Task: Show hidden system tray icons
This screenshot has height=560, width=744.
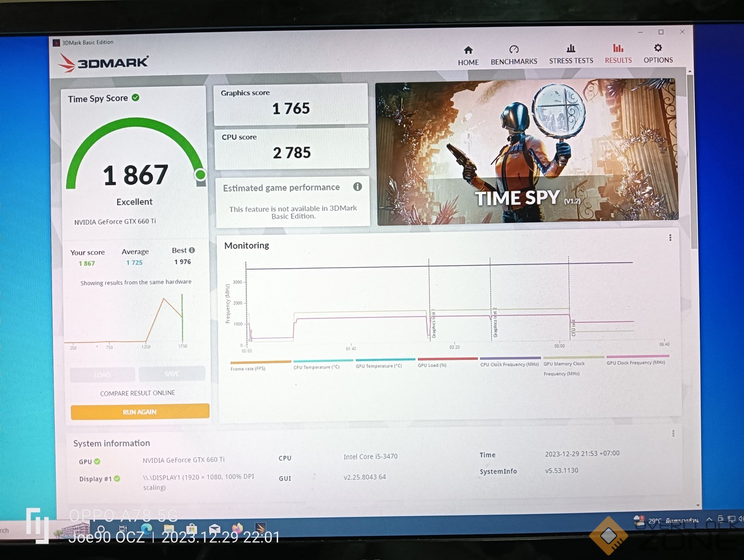Action: tap(709, 519)
